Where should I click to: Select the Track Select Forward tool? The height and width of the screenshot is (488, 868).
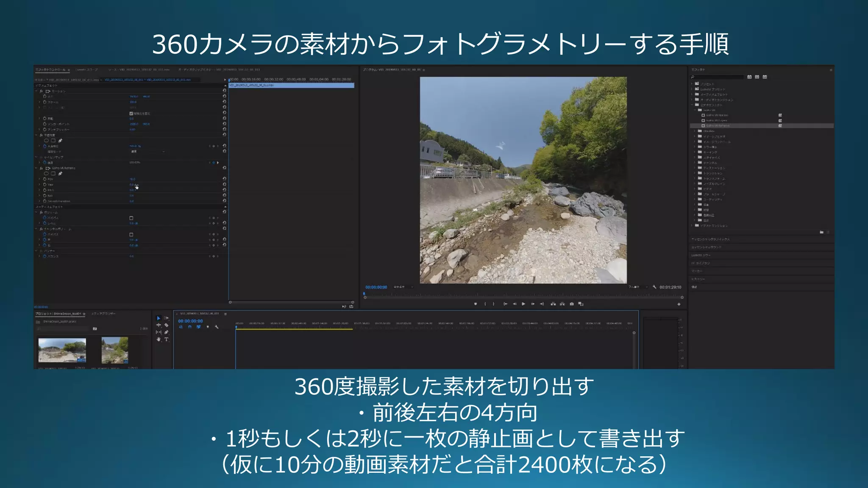tap(166, 318)
